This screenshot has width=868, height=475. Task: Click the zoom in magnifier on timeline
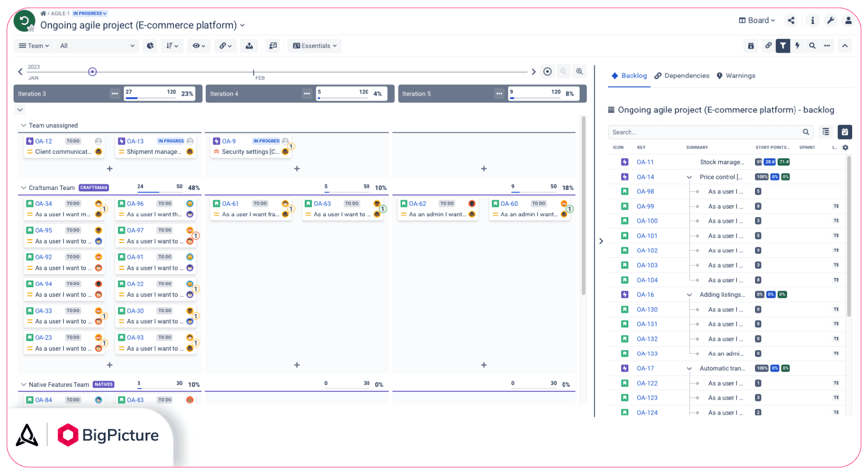pyautogui.click(x=579, y=71)
